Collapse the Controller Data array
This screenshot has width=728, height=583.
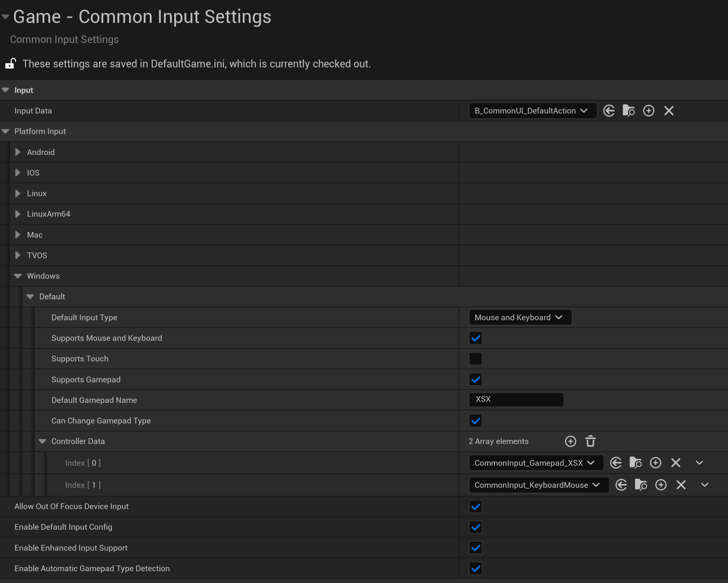42,441
